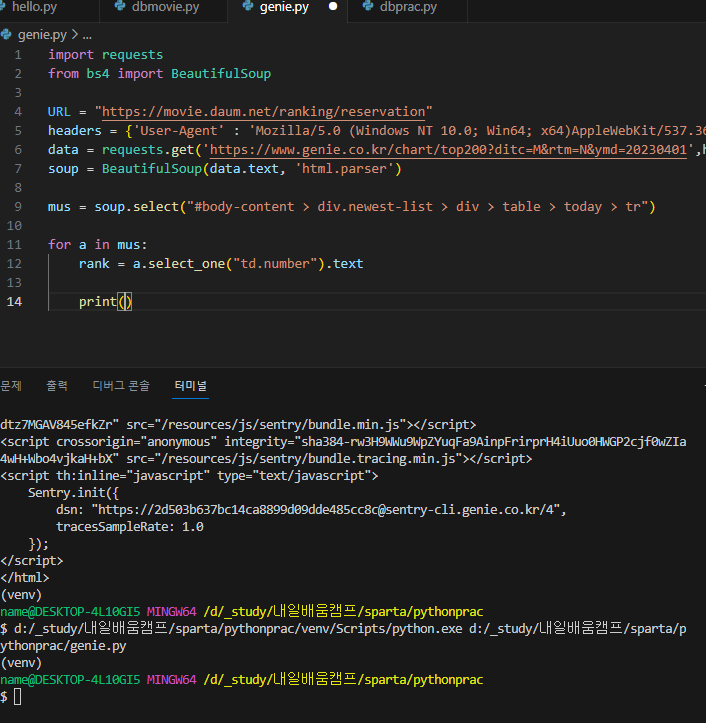Click the Python icon on dbprac.py tab

pyautogui.click(x=368, y=6)
